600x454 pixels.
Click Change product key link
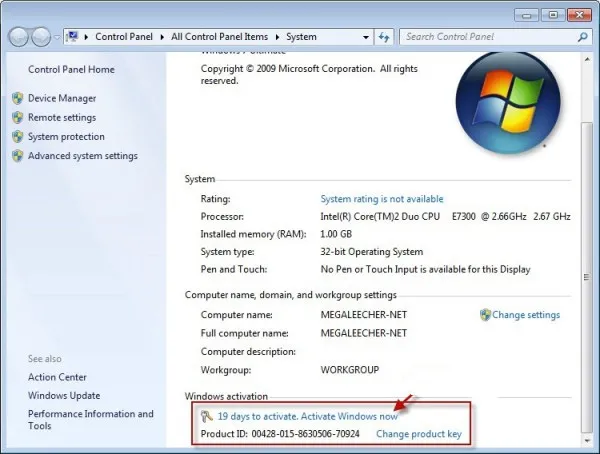[419, 434]
